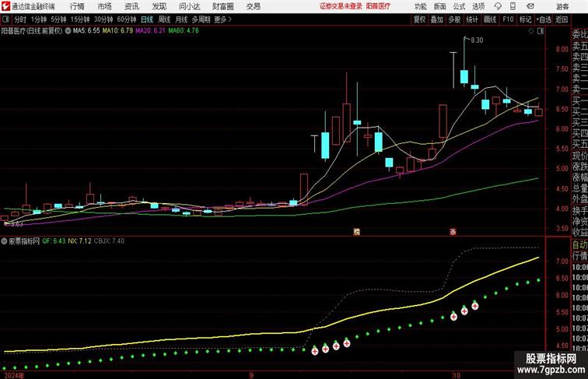Open the 公式 menu
This screenshot has height=379, width=588.
(459, 6)
